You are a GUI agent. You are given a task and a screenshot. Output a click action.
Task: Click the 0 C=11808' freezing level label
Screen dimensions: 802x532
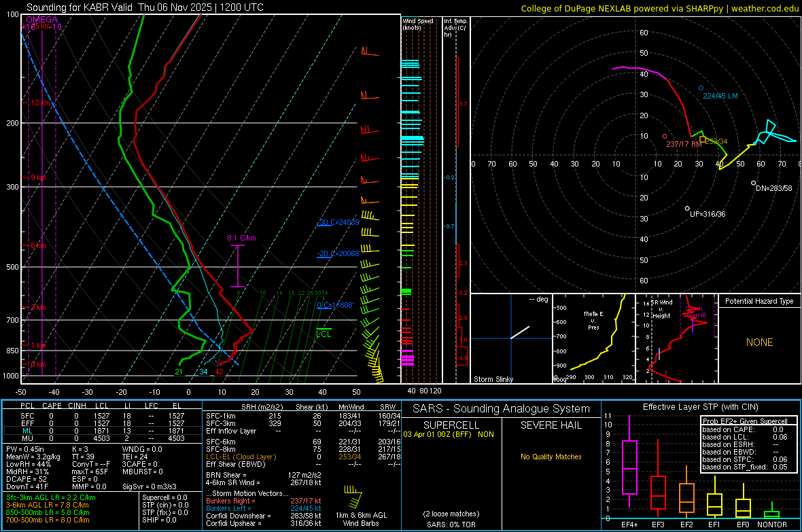(x=335, y=305)
